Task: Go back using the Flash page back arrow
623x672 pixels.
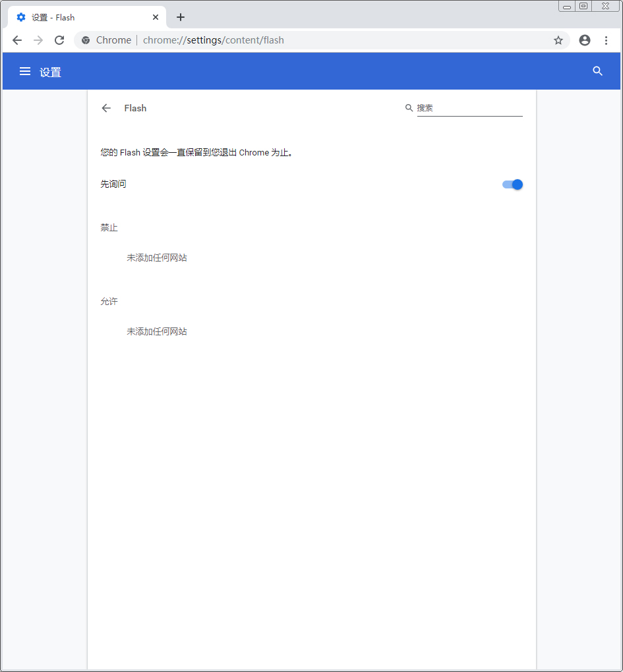Action: point(106,108)
